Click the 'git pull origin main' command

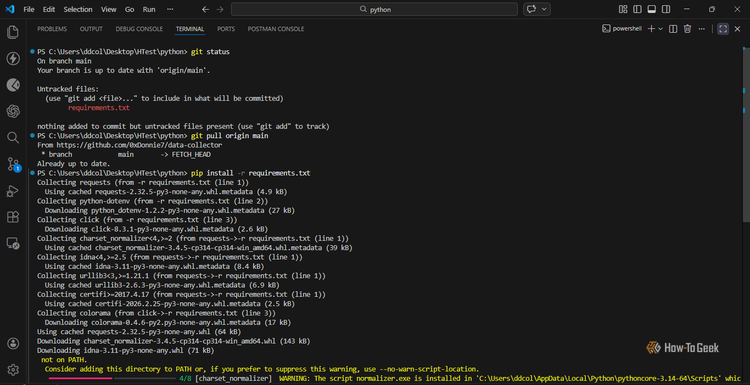[x=230, y=136]
